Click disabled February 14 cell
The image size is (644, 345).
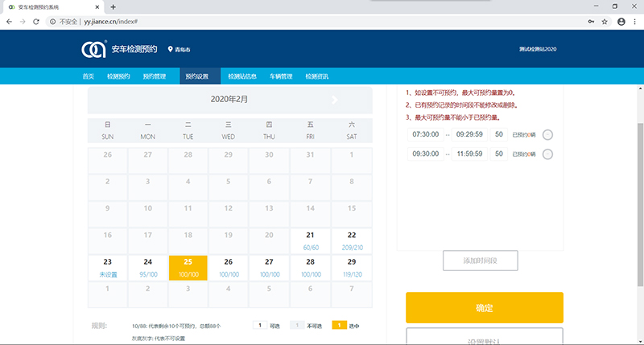point(311,214)
